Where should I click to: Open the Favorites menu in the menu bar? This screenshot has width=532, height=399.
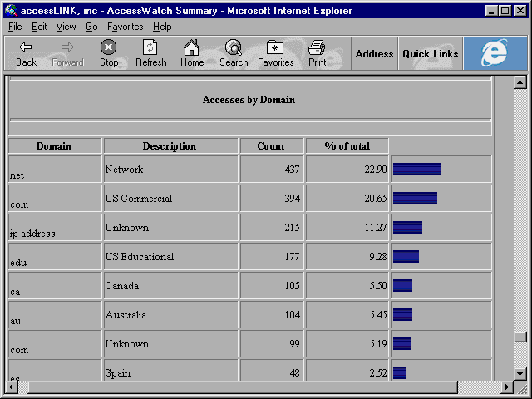pos(126,27)
